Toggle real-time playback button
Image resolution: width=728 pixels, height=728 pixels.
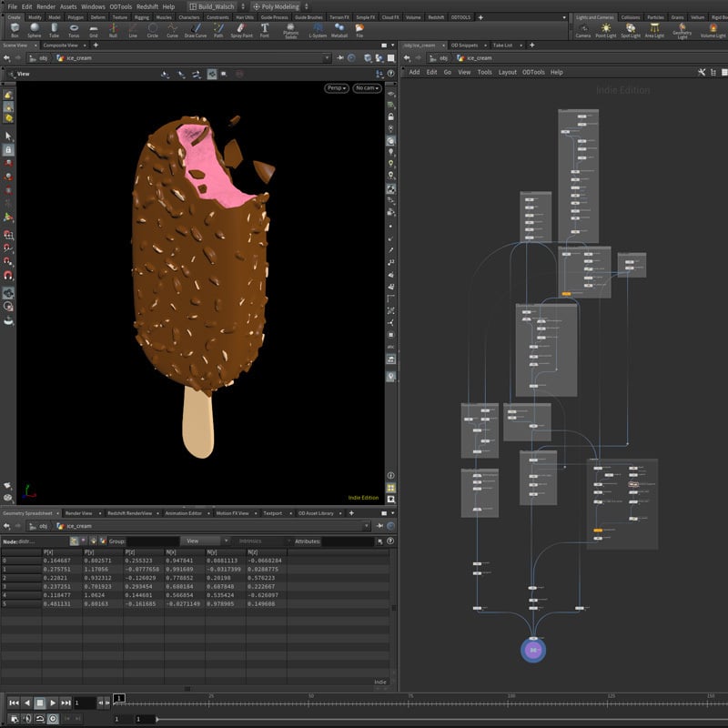pyautogui.click(x=53, y=719)
